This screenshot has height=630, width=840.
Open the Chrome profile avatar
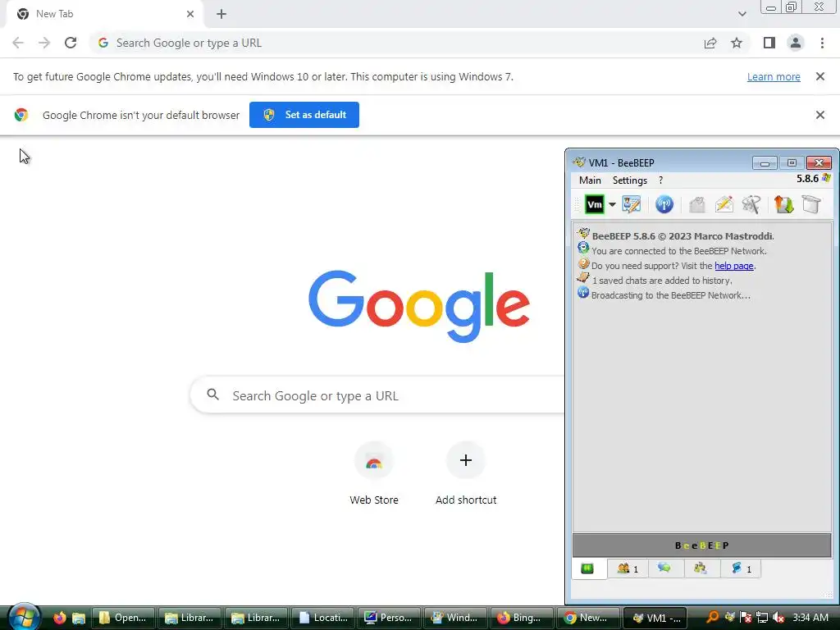(x=796, y=43)
